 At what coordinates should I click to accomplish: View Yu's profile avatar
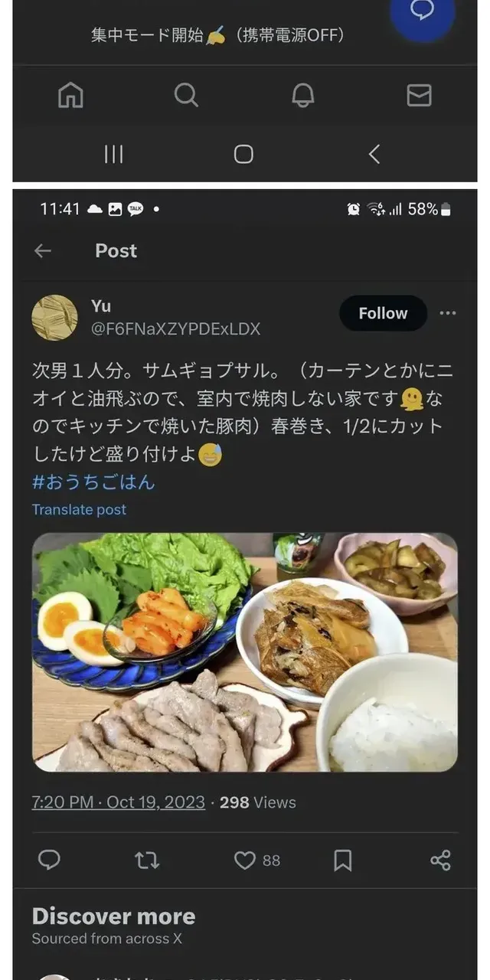(54, 317)
